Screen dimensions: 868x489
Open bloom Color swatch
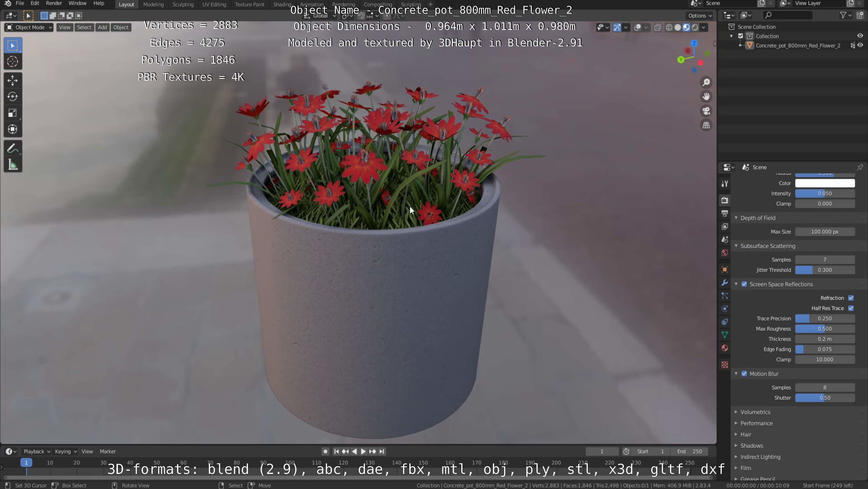coord(825,183)
